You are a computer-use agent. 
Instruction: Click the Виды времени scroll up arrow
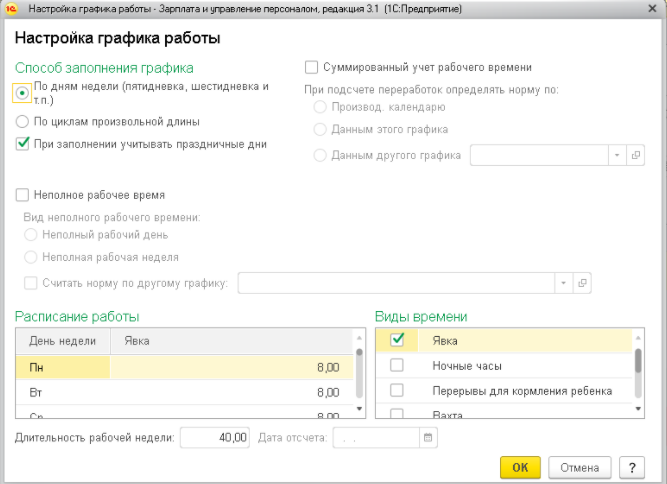point(638,338)
